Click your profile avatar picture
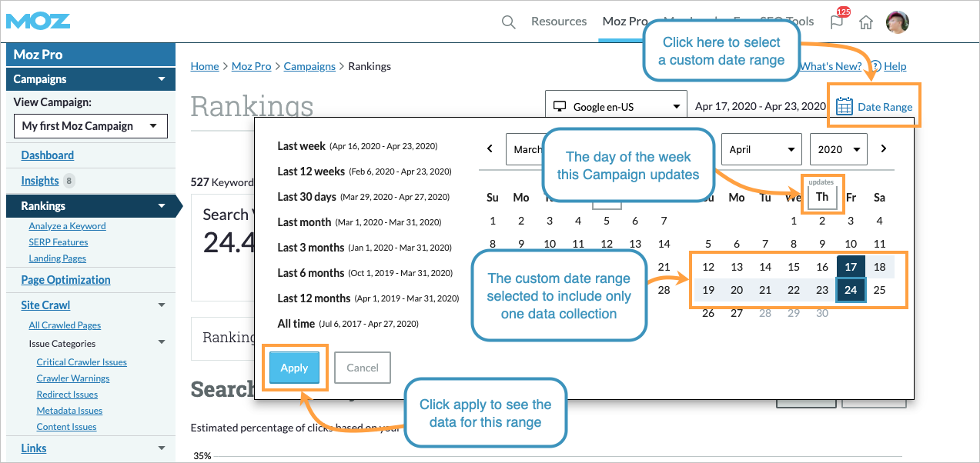 (x=897, y=22)
